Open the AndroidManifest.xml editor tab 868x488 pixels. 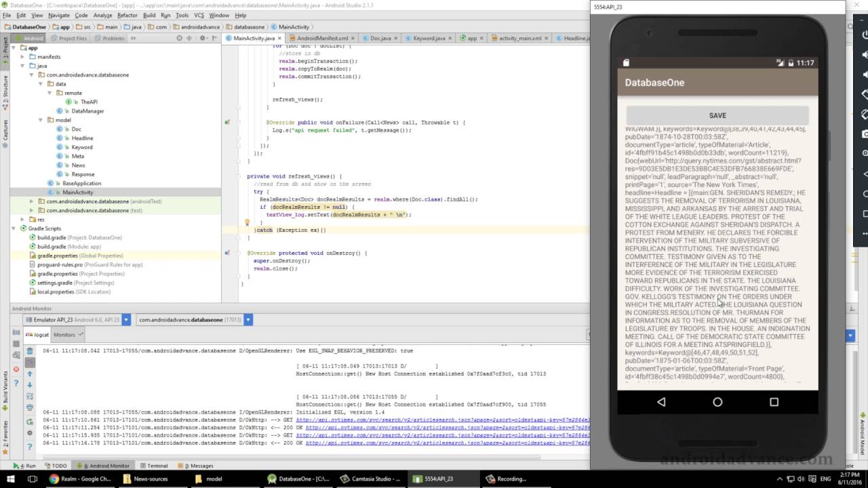pos(323,38)
